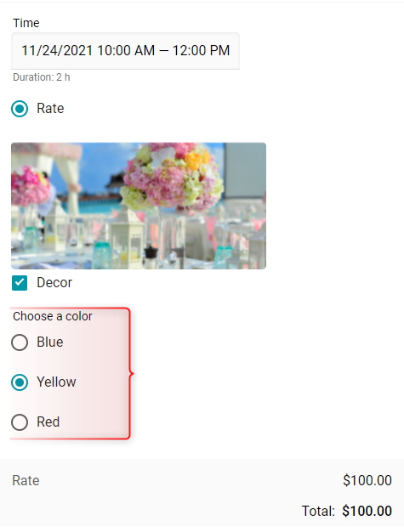Click the Yellow label text

pos(56,382)
